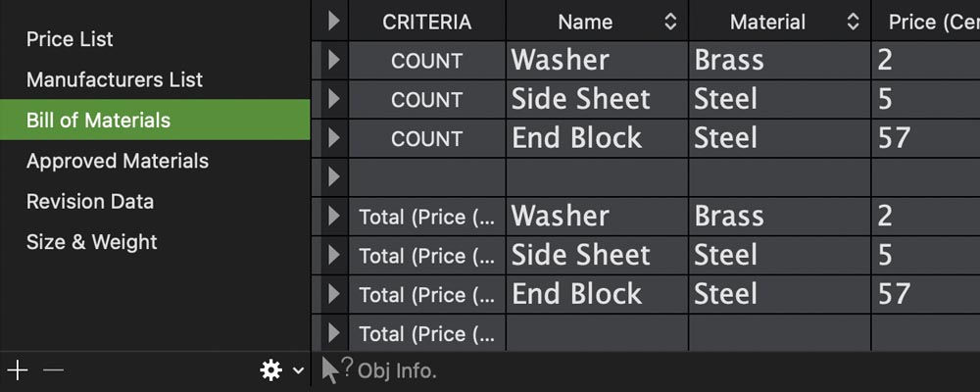Open Revision Data worksheet
Image resolution: width=980 pixels, height=392 pixels.
click(90, 201)
